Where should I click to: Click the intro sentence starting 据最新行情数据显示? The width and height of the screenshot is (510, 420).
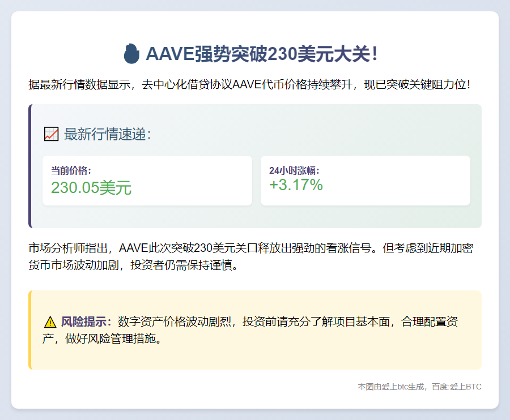coord(249,84)
